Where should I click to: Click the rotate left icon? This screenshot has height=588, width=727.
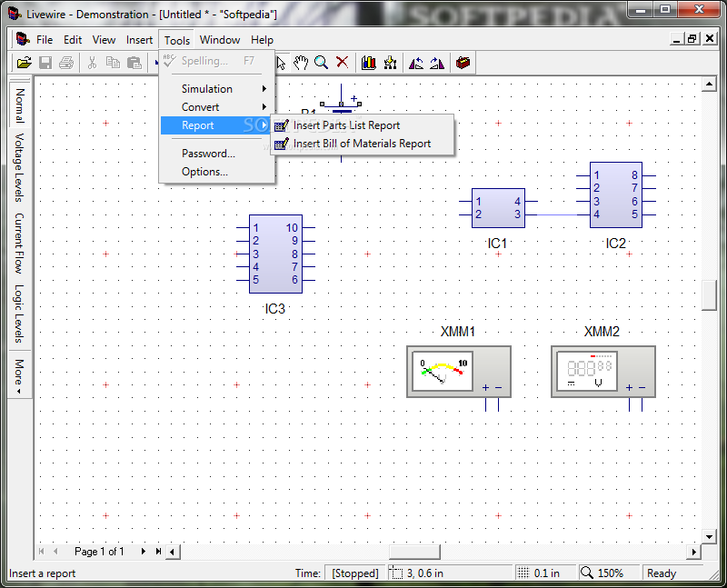(x=416, y=63)
